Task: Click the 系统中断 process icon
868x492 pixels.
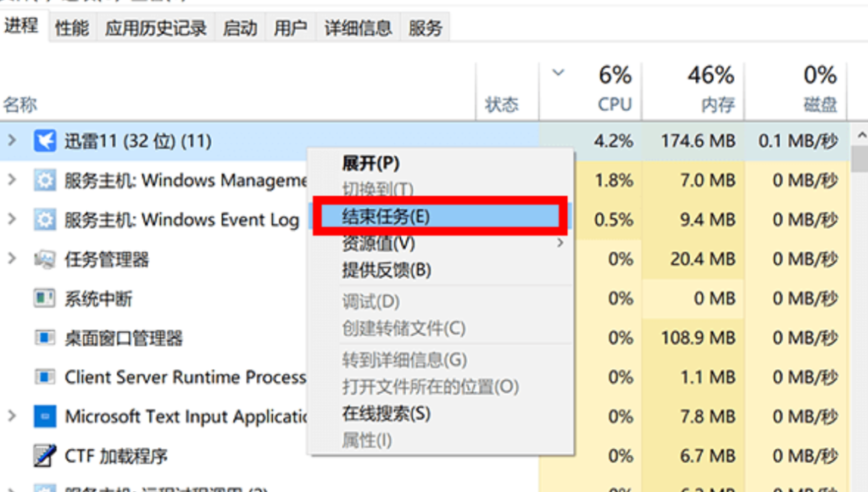Action: (44, 299)
